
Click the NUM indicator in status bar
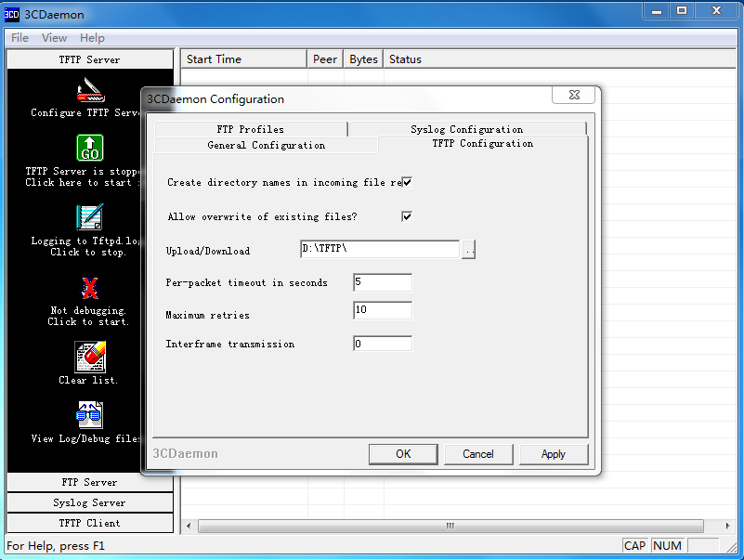pos(667,546)
